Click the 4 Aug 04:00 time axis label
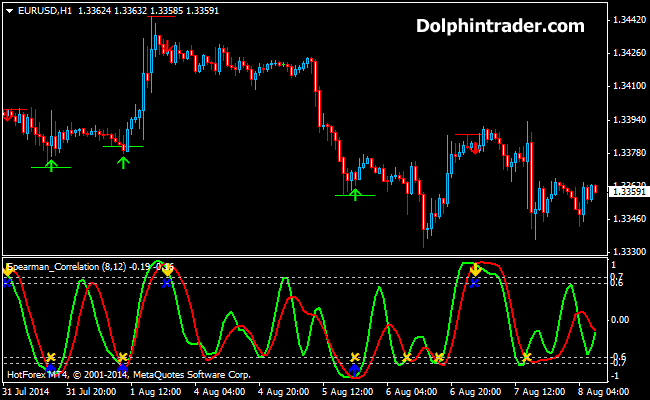 (221, 391)
